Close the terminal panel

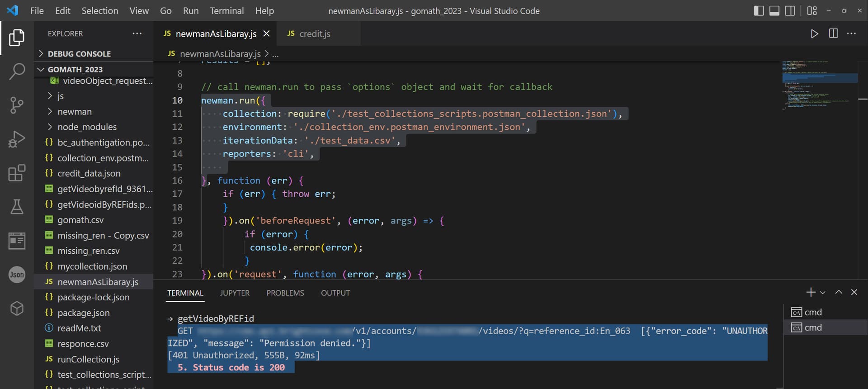854,292
